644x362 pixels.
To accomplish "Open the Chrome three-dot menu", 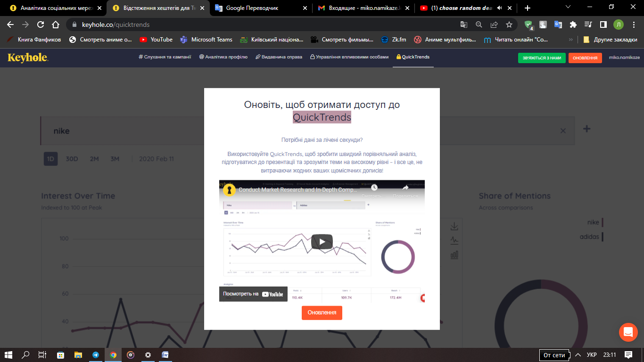I will [x=634, y=25].
